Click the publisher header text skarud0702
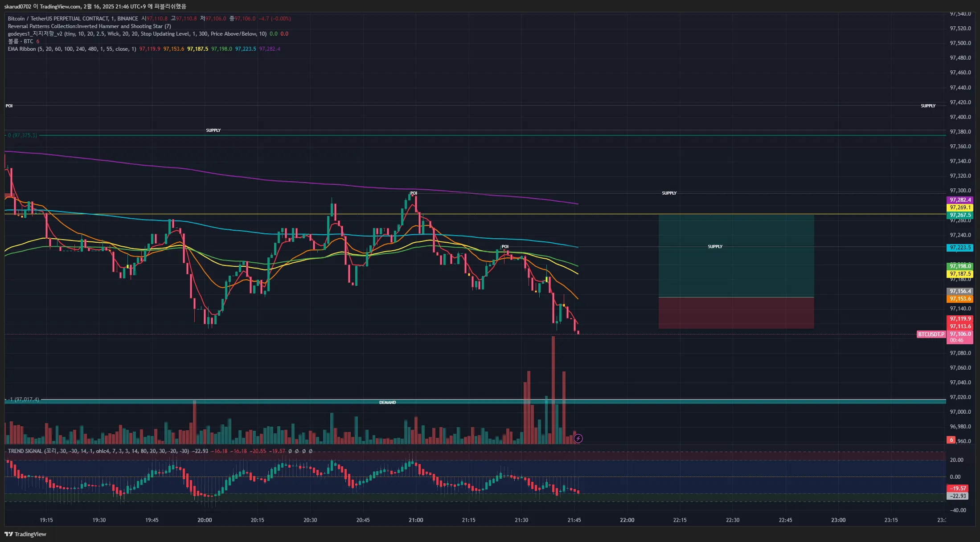 coord(17,7)
